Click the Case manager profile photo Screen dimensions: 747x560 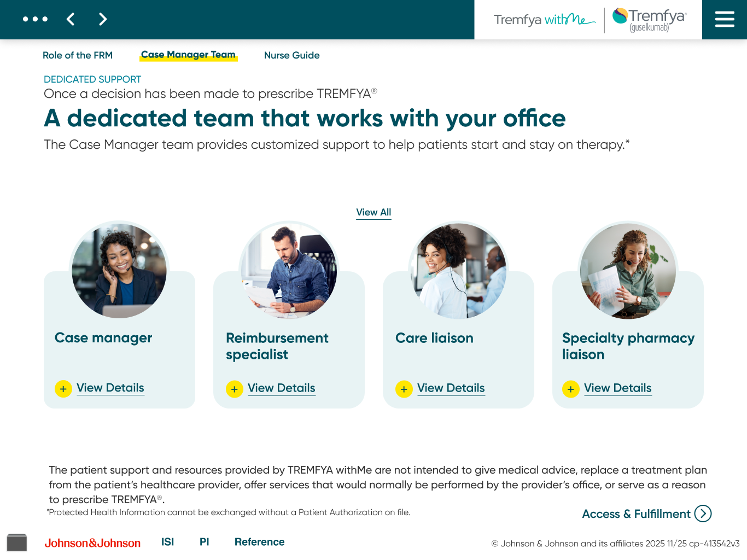point(119,270)
